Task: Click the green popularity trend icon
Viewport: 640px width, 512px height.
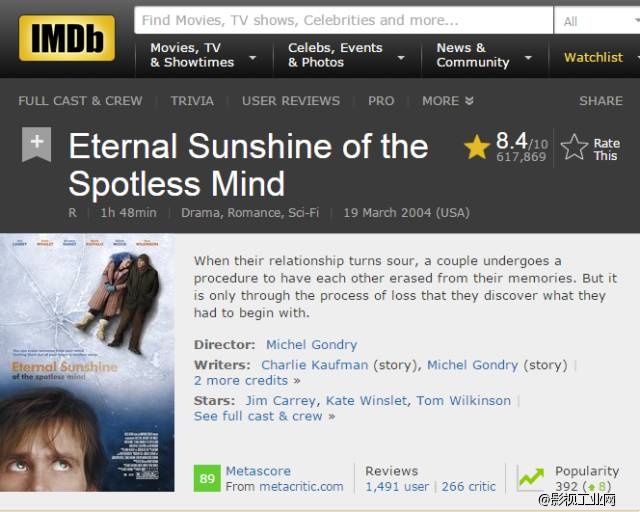Action: pos(531,478)
